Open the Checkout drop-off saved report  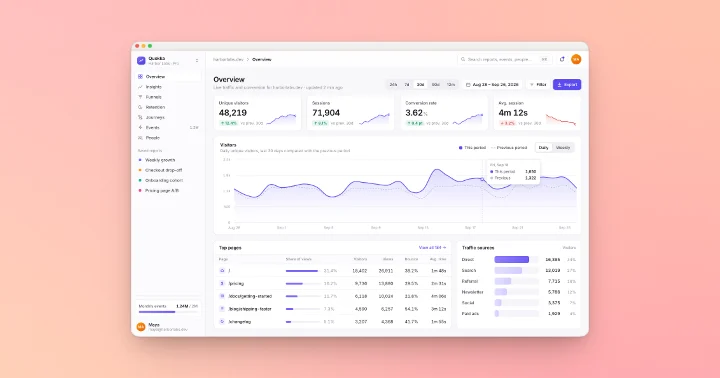pos(169,170)
